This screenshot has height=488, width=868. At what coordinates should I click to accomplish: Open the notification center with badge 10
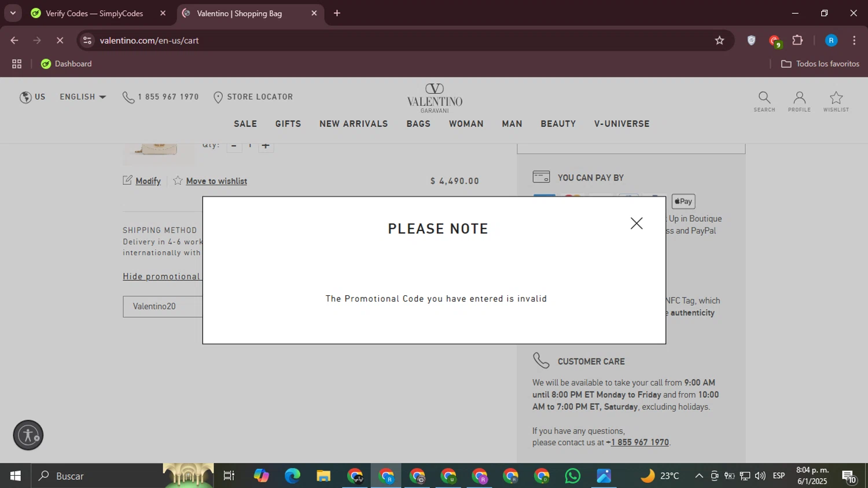tap(849, 477)
